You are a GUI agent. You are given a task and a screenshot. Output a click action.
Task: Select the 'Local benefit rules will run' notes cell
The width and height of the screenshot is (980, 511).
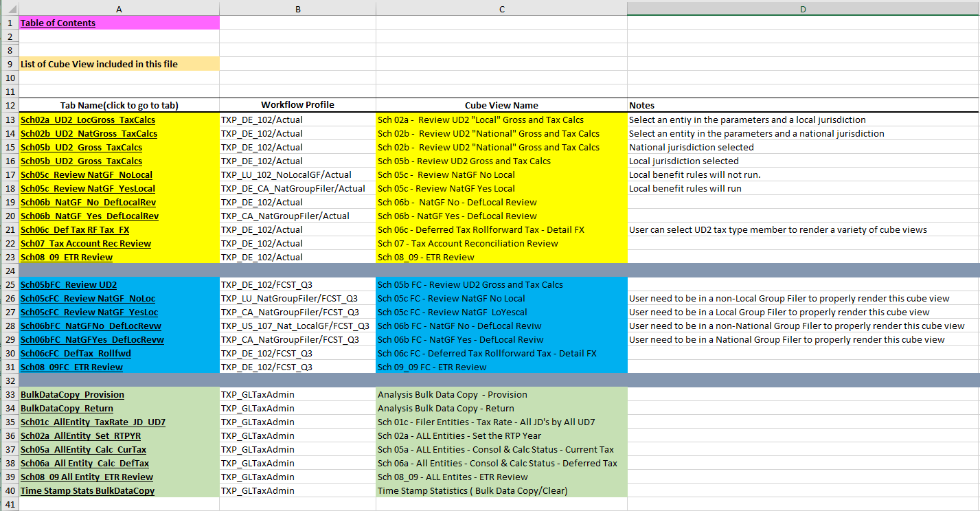pos(685,188)
